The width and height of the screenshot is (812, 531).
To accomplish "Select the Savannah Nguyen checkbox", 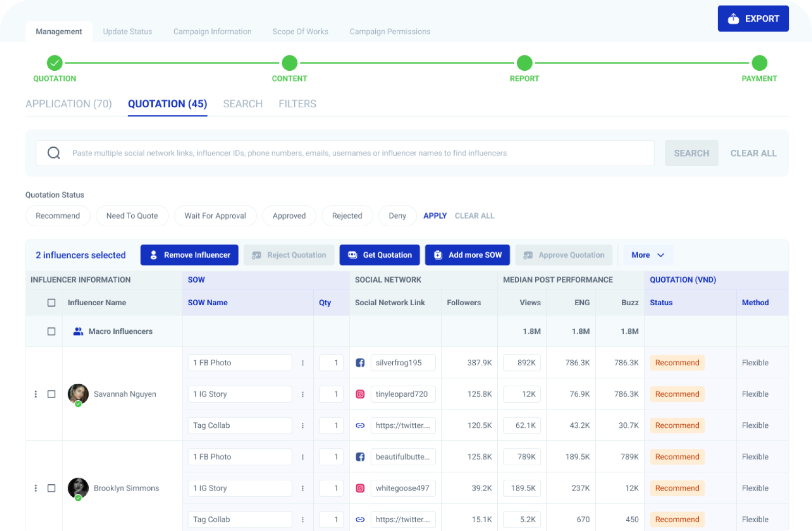I will [51, 394].
